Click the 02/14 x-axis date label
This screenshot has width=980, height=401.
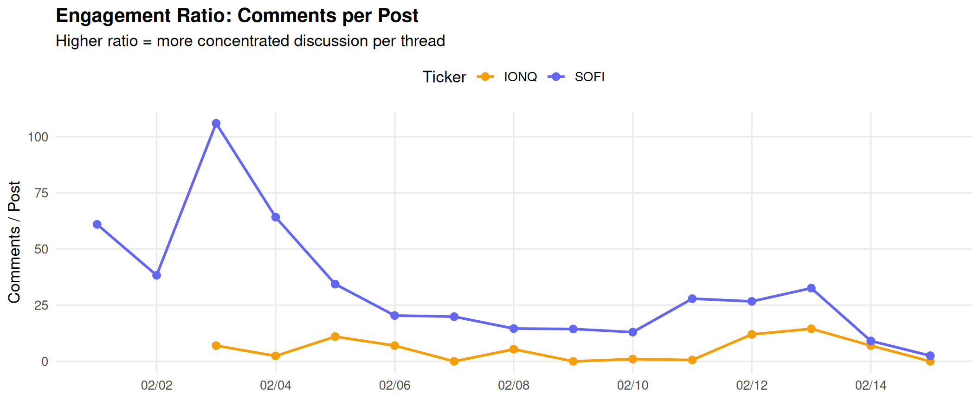[870, 385]
